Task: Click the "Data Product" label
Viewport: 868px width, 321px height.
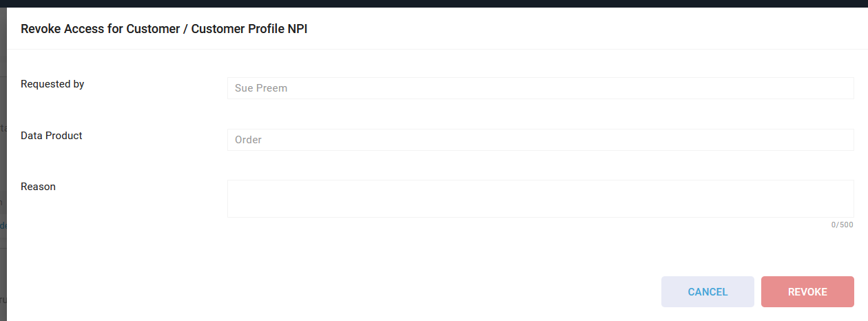Action: [52, 136]
